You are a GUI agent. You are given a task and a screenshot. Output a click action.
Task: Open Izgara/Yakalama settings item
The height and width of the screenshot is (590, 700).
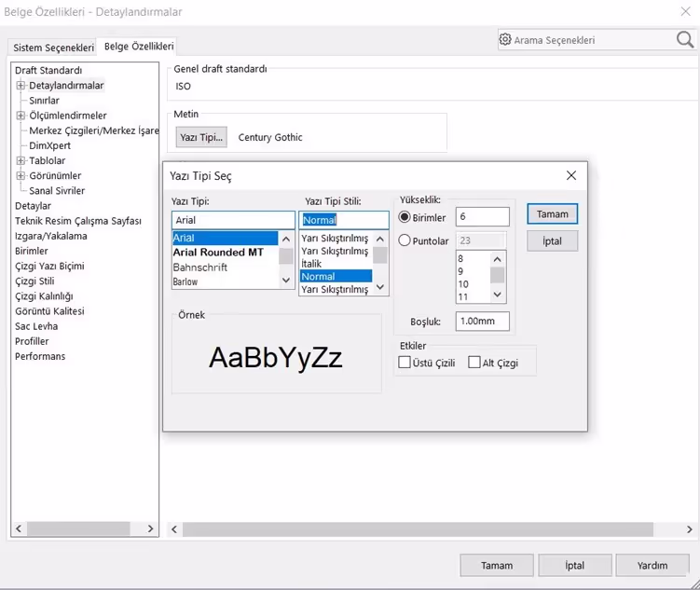(51, 236)
